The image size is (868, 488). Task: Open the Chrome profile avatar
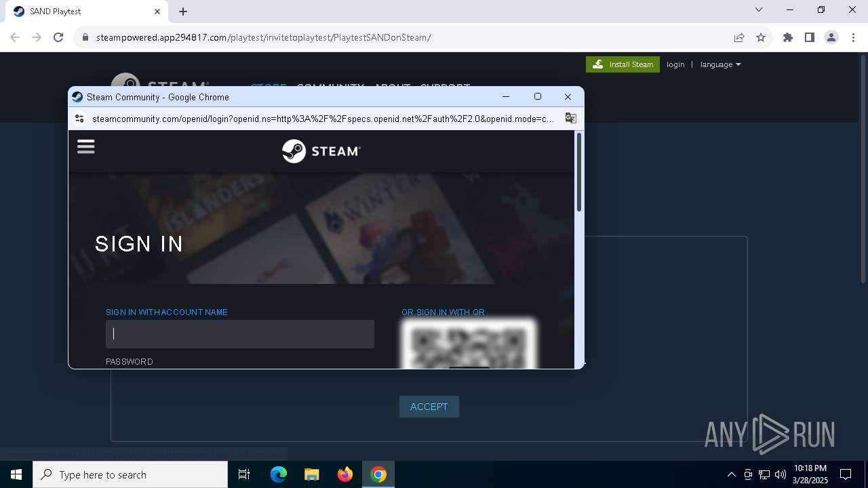coord(831,37)
